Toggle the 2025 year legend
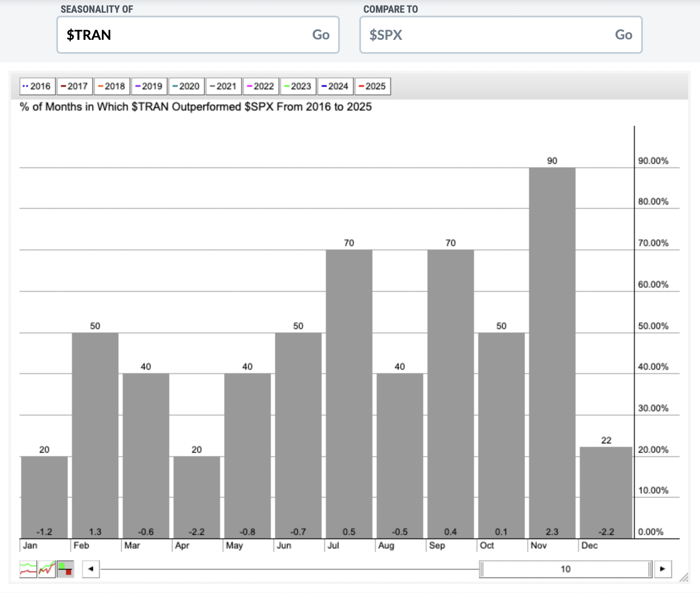Image resolution: width=700 pixels, height=593 pixels. [372, 86]
